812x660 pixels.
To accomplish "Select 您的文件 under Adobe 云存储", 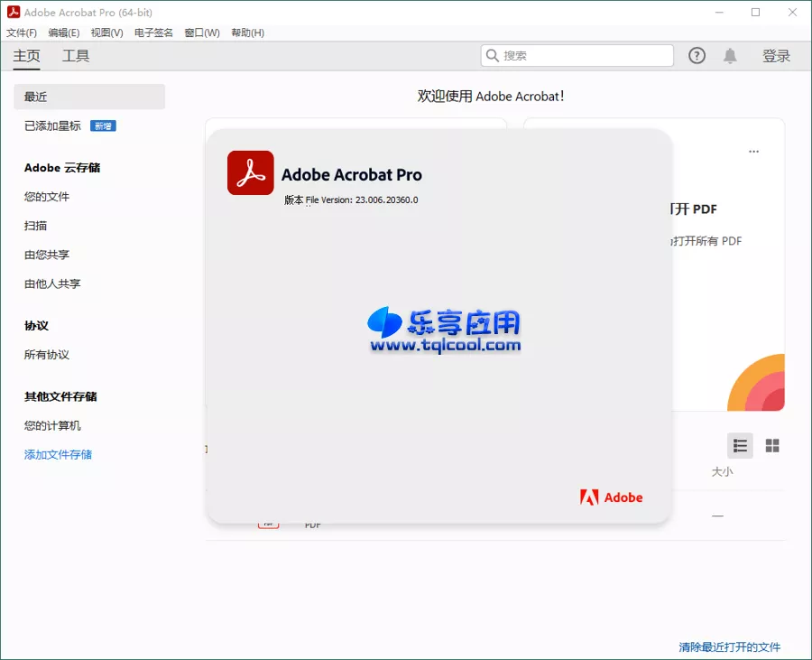I will 46,196.
